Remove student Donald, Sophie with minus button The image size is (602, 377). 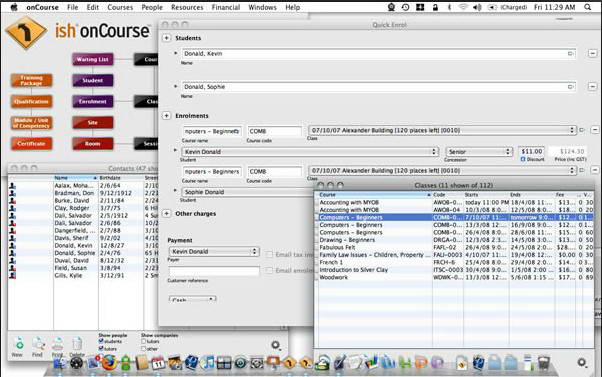point(592,87)
